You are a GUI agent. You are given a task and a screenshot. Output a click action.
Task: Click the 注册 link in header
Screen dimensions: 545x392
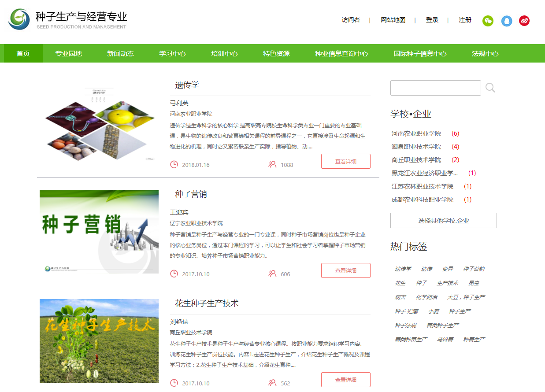pyautogui.click(x=465, y=20)
